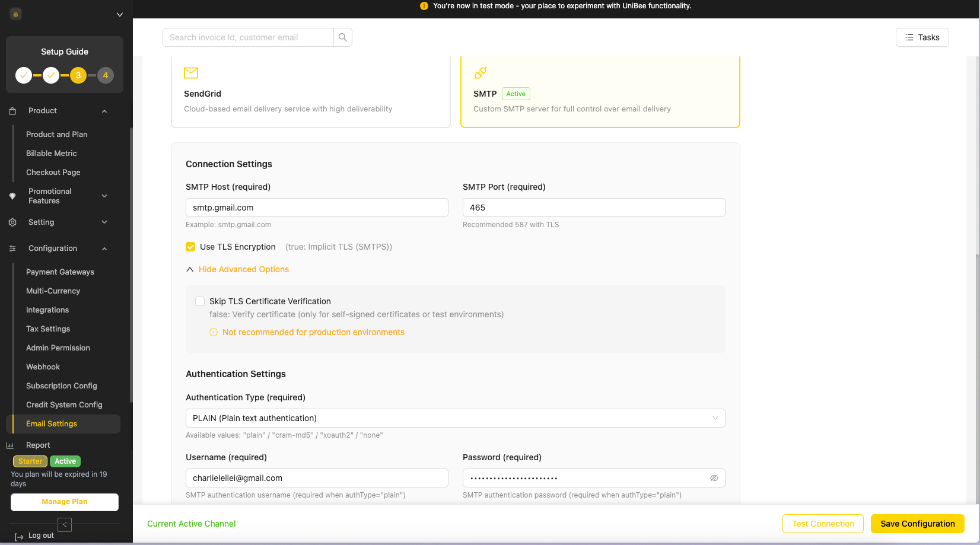Toggle password visibility with the eye icon
Viewport: 980px width, 545px height.
pos(714,478)
